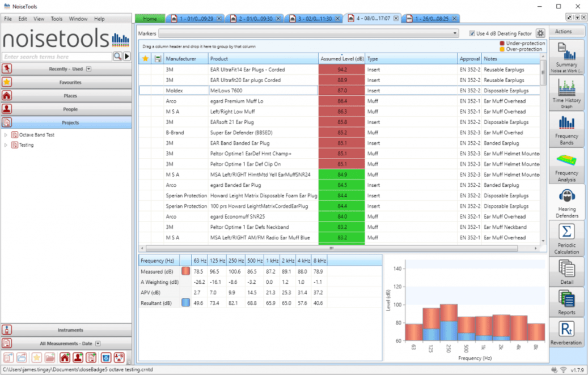
Task: Click the derating factor settings gear
Action: click(x=540, y=33)
